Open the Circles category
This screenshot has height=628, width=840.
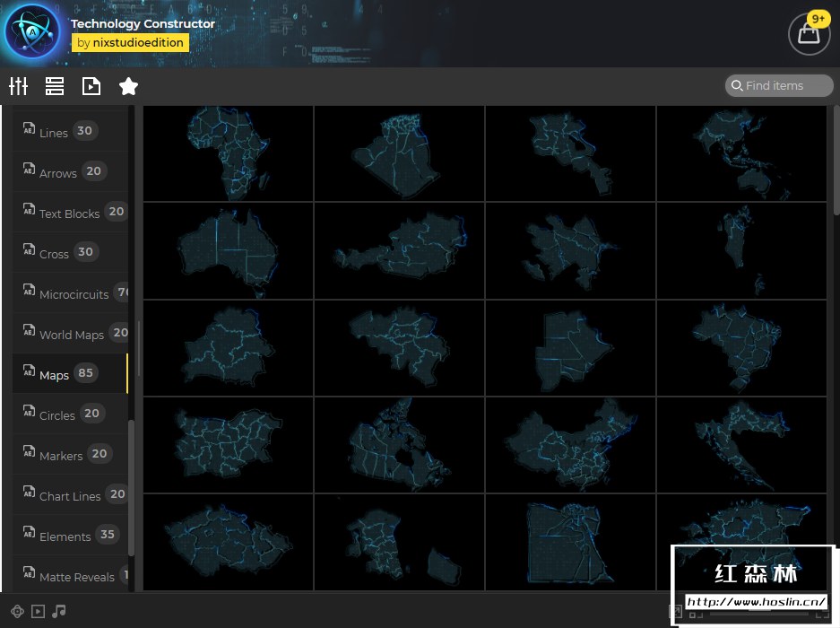pyautogui.click(x=70, y=414)
